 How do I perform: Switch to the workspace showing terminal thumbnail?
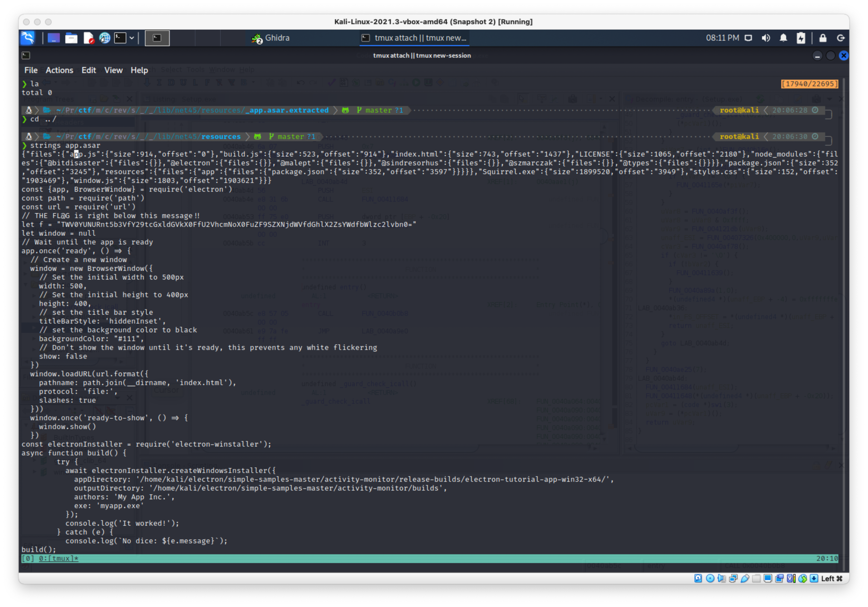157,38
